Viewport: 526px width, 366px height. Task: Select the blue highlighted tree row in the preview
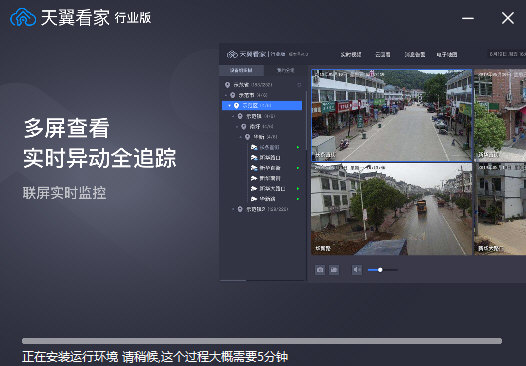(262, 106)
